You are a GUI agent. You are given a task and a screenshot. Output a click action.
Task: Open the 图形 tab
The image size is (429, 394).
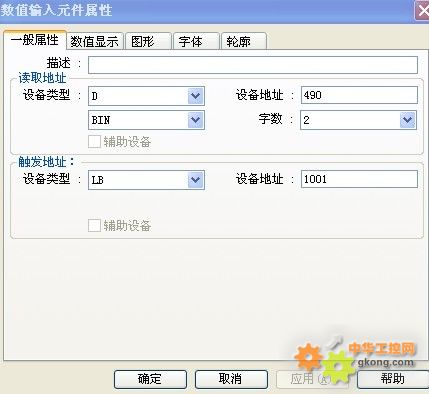coord(148,42)
